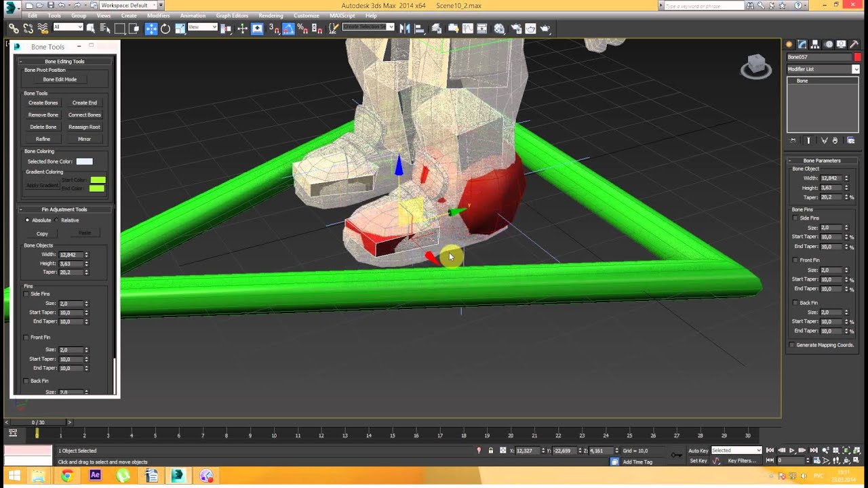The height and width of the screenshot is (488, 868).
Task: Select the Link tool in main toolbar
Action: [x=14, y=28]
